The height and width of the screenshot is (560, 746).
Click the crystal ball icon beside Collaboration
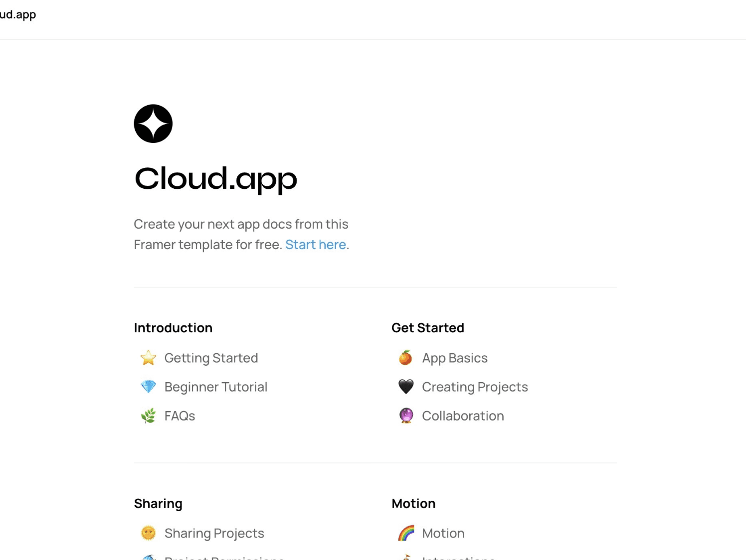pos(406,416)
